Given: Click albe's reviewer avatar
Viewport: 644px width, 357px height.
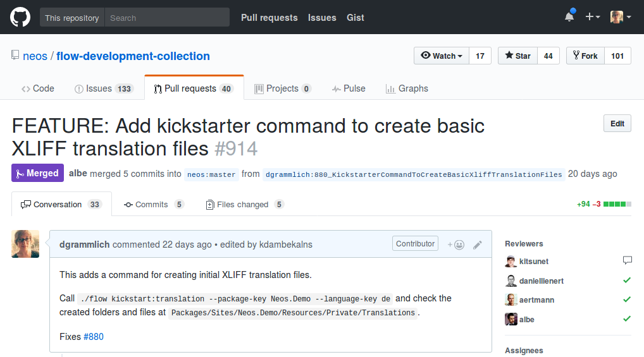Looking at the screenshot, I should pyautogui.click(x=511, y=319).
